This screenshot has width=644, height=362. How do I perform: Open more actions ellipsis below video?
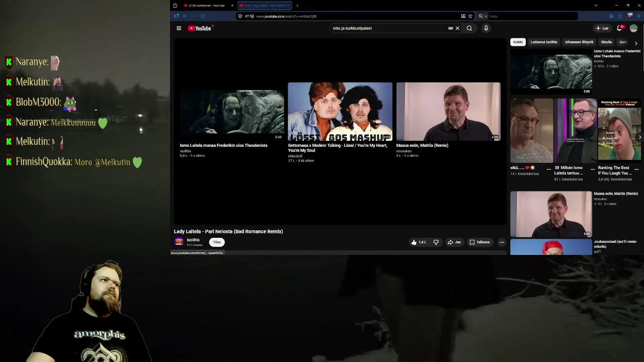click(x=502, y=242)
